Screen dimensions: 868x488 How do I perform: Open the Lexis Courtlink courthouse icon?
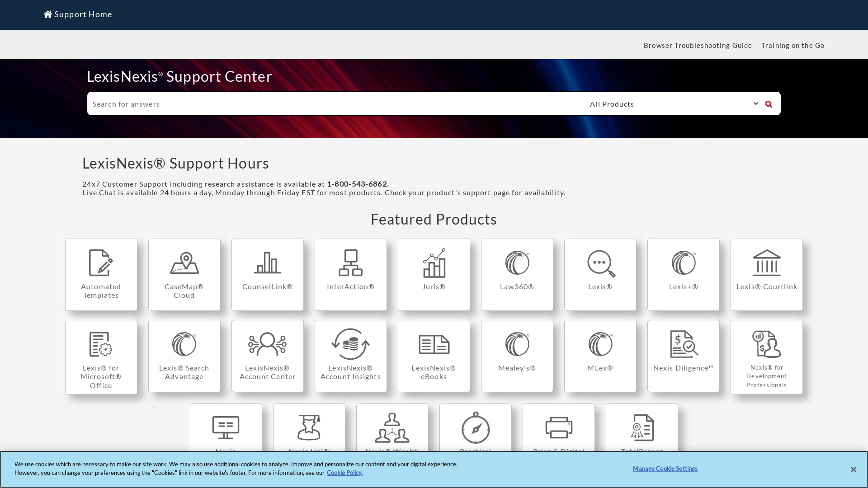click(x=767, y=263)
